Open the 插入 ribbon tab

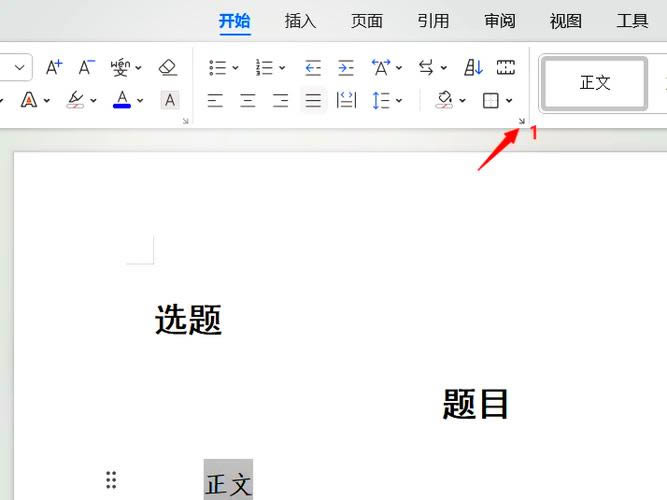pyautogui.click(x=300, y=21)
